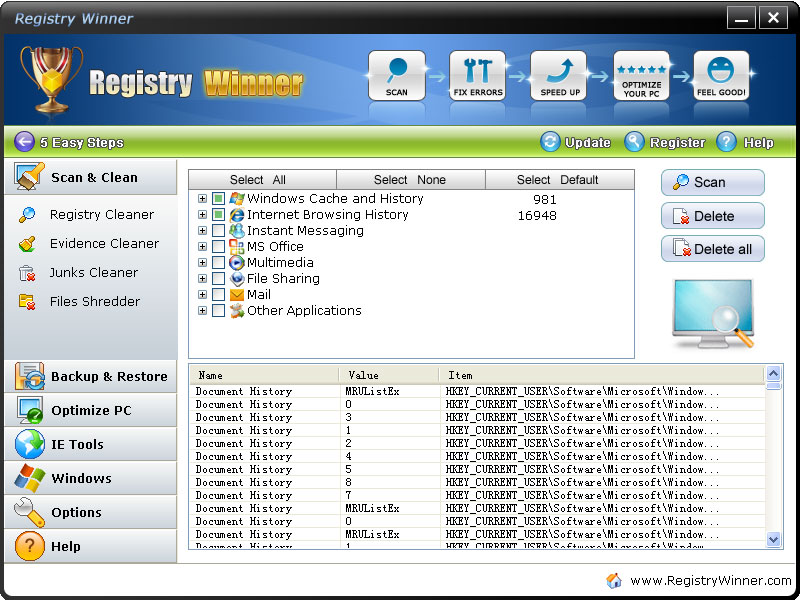The image size is (800, 600).
Task: Click the Internet Browsing History IE icon
Action: click(237, 215)
